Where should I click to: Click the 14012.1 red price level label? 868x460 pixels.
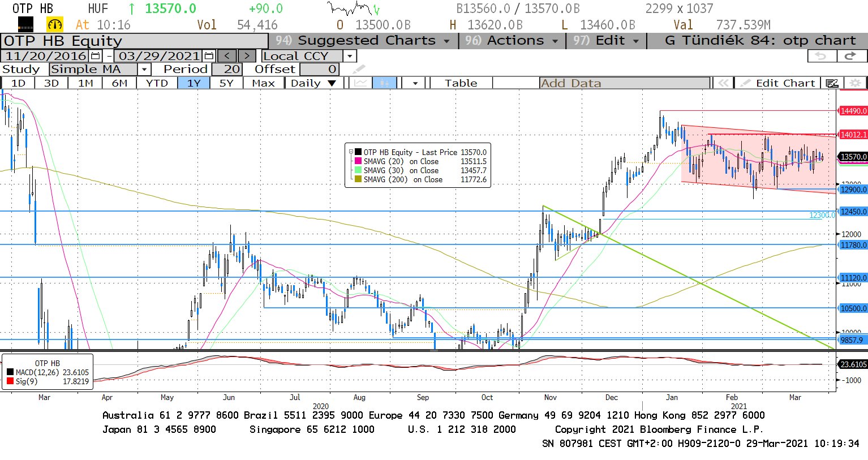pyautogui.click(x=853, y=135)
